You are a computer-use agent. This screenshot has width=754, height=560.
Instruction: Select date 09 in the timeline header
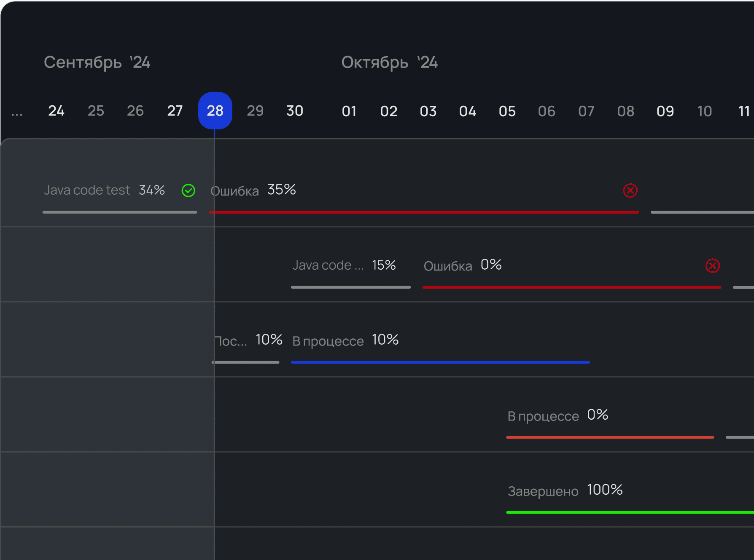665,111
